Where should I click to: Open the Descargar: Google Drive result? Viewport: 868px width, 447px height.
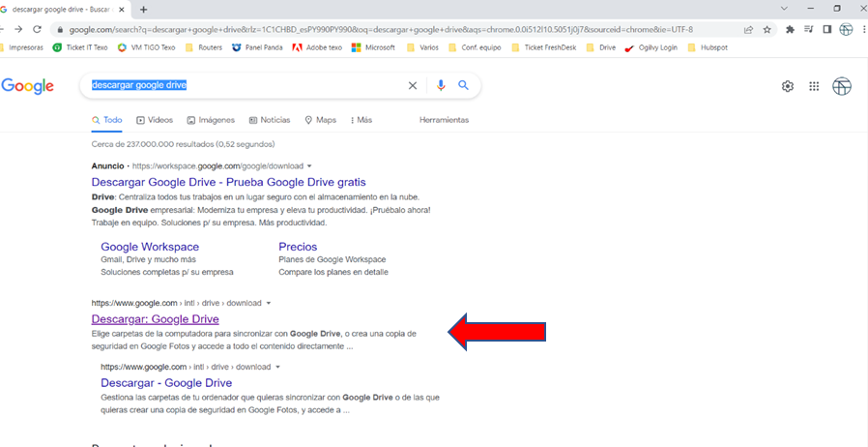click(155, 319)
